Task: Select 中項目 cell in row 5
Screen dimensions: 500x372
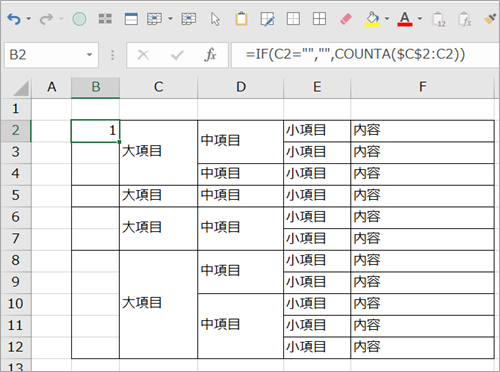Action: point(241,196)
